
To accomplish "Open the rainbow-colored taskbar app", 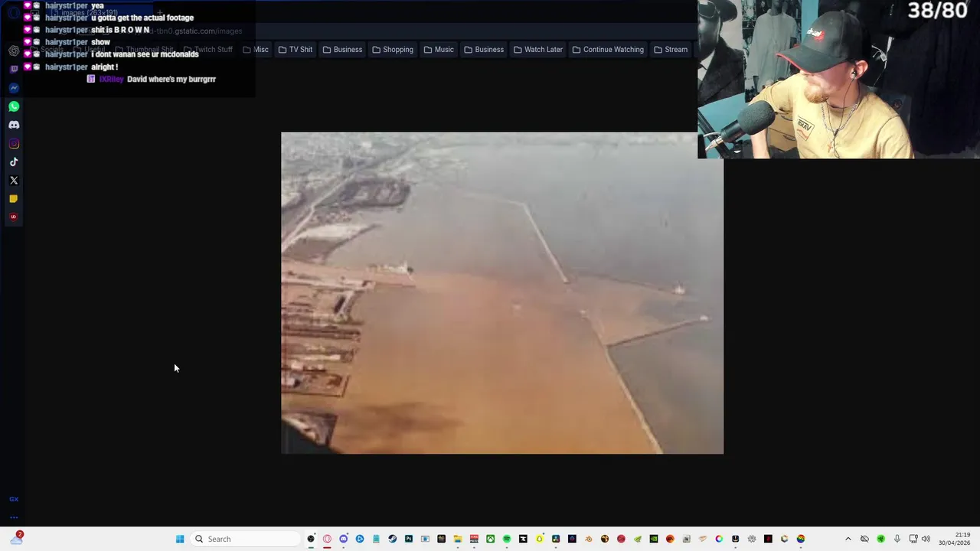I will (801, 539).
